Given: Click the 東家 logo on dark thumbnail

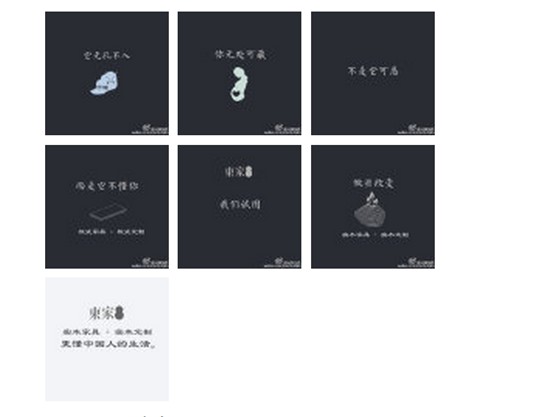Looking at the screenshot, I should 238,172.
